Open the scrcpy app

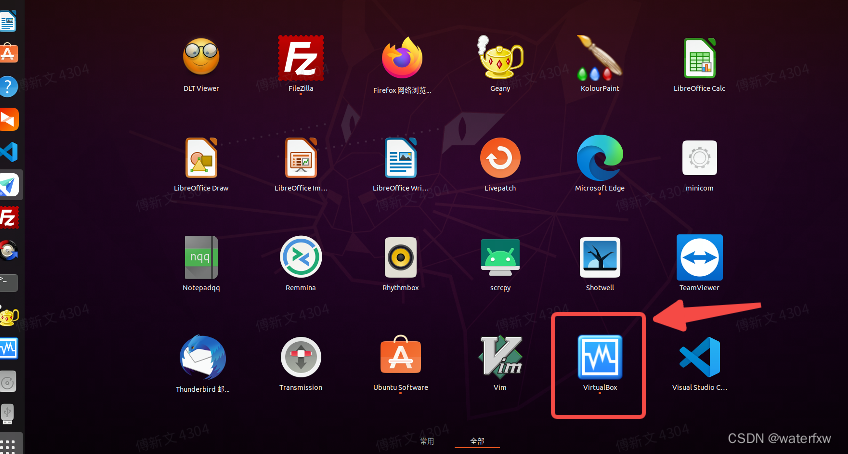coord(500,258)
